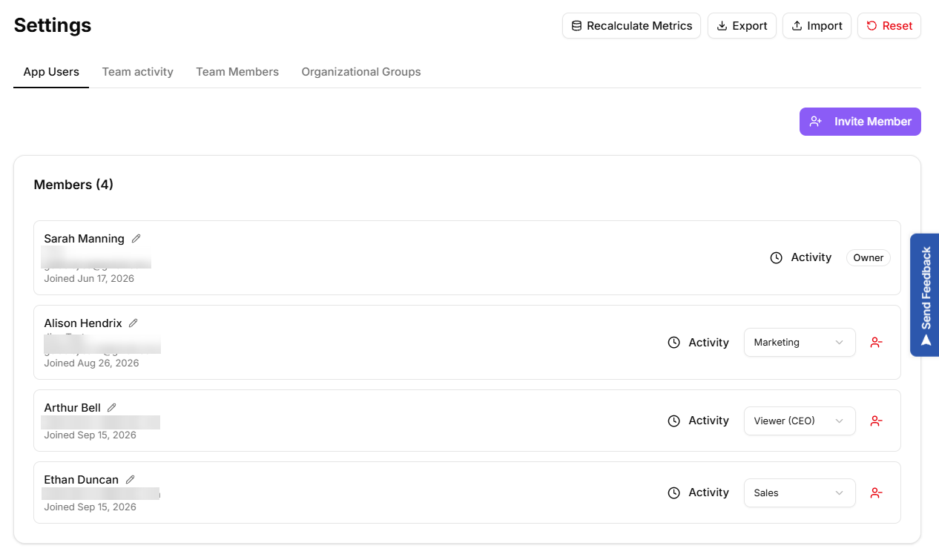Click the Joined Aug 26, 2026 text
The height and width of the screenshot is (560, 939).
[x=91, y=363]
